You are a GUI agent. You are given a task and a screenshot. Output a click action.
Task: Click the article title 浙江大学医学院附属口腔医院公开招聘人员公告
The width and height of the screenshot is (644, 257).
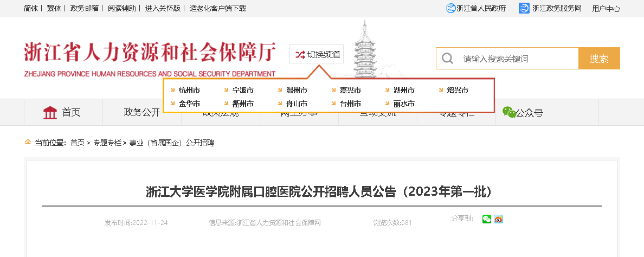point(319,192)
